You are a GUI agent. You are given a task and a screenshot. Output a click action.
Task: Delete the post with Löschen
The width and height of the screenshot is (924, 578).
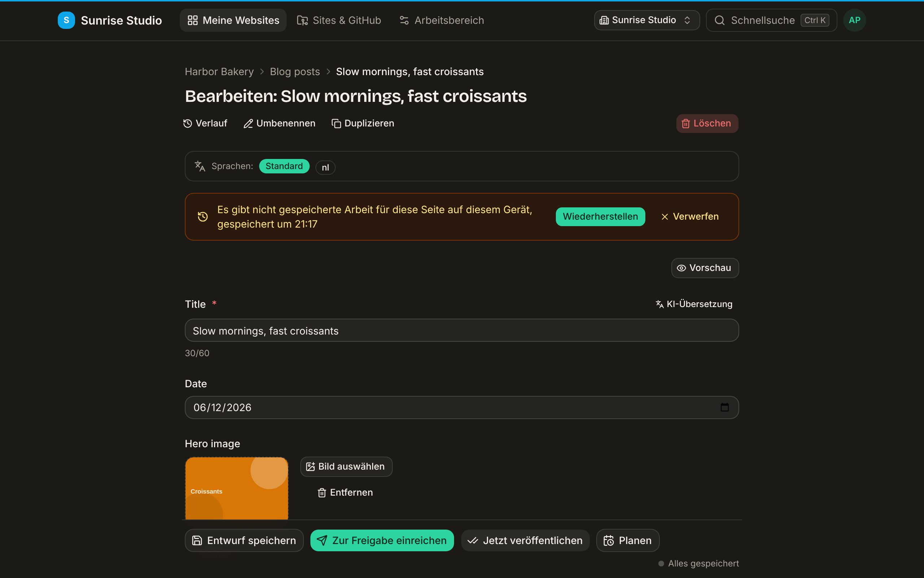click(x=707, y=124)
